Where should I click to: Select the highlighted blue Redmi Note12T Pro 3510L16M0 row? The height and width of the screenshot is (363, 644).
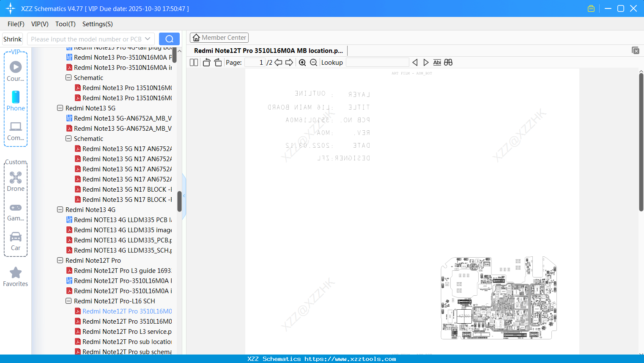click(x=127, y=311)
